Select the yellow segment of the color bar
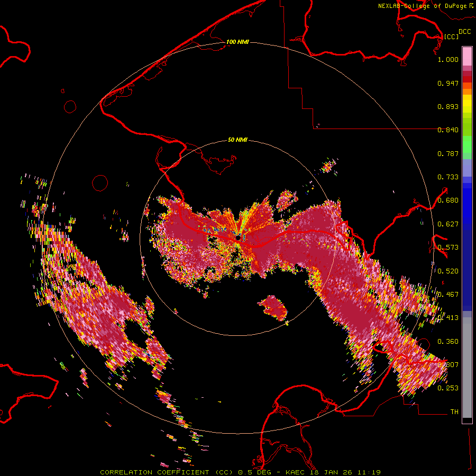The height and width of the screenshot is (476, 476). pyautogui.click(x=467, y=104)
